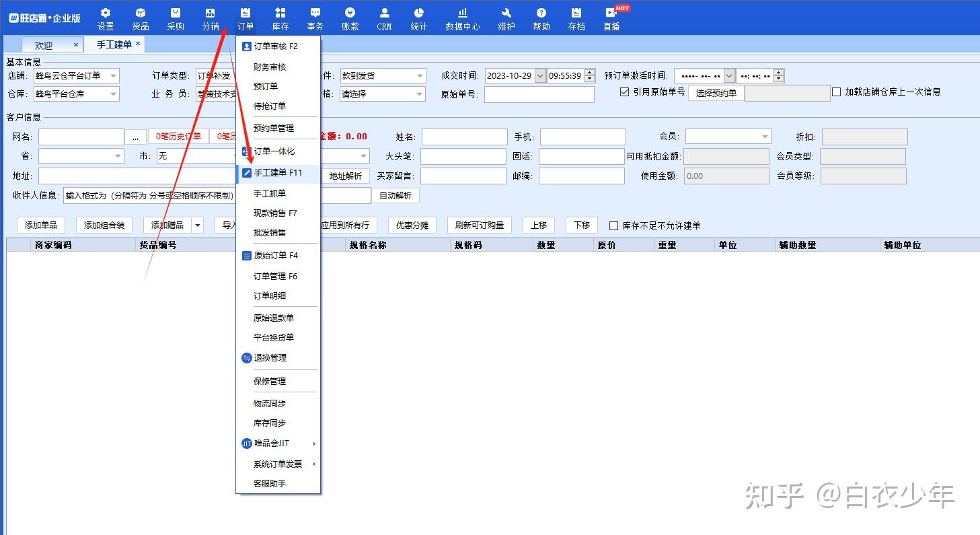
Task: Open the 仓库 warehouse dropdown
Action: (113, 94)
